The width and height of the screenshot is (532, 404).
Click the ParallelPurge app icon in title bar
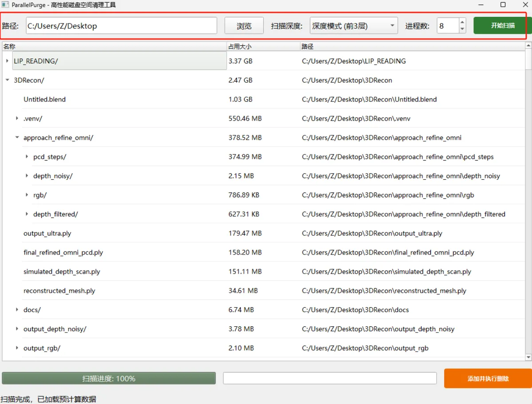coord(5,5)
